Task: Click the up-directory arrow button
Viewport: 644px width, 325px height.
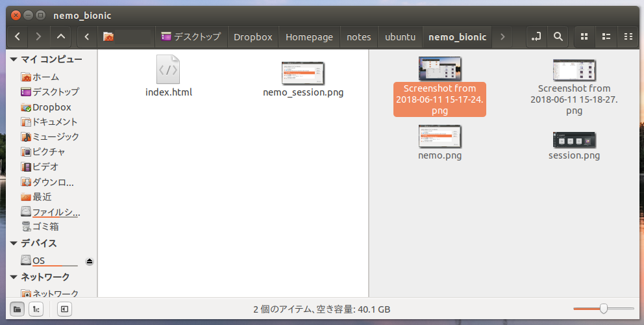Action: (60, 36)
